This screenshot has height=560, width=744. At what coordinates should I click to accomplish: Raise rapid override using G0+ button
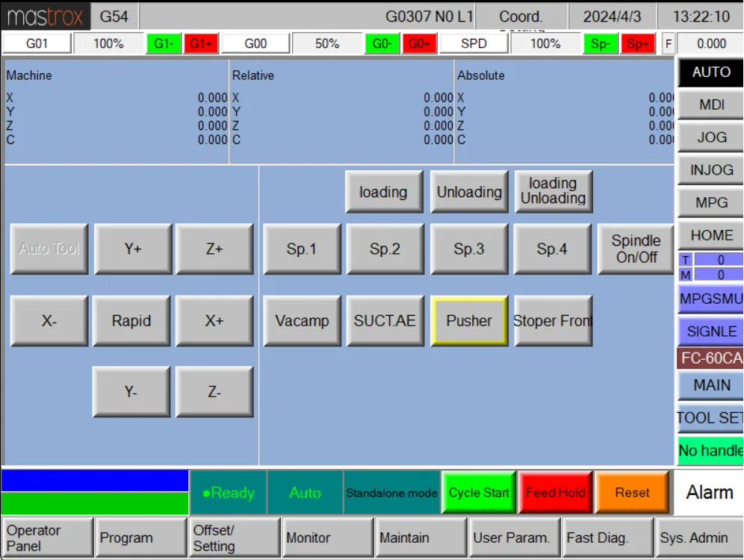(x=420, y=43)
